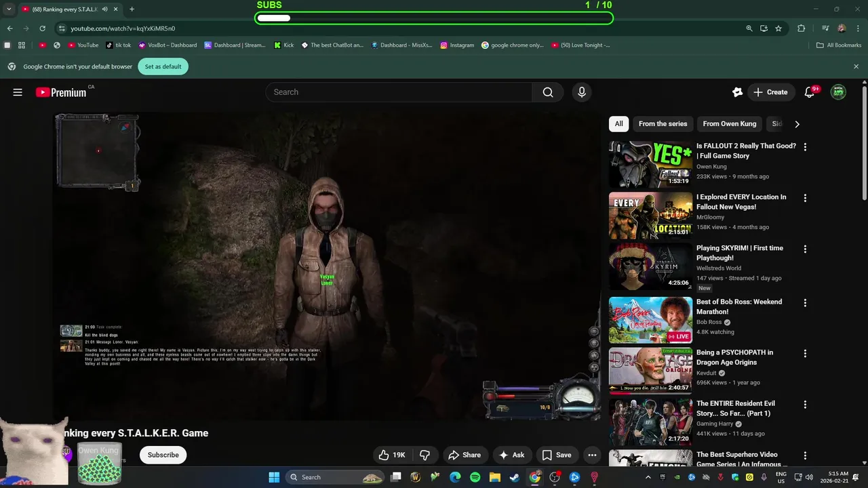This screenshot has height=488, width=868.
Task: Expand hidden system tray icons
Action: pyautogui.click(x=648, y=477)
